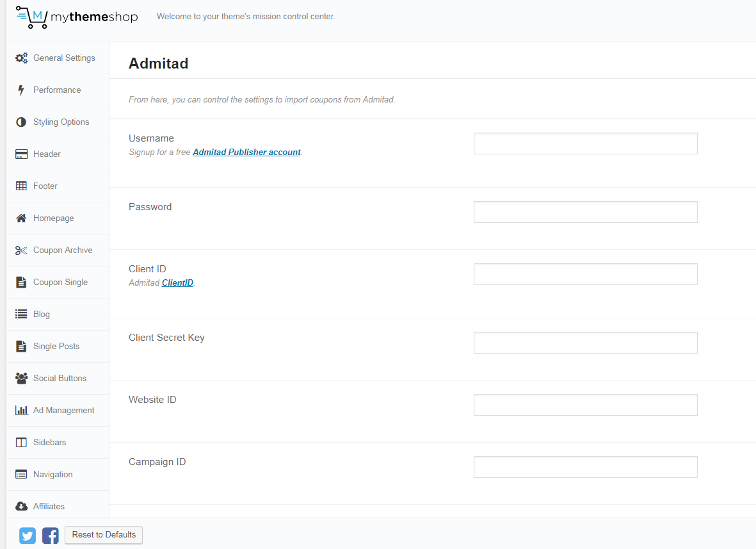Open the Twitter icon in footer

click(28, 535)
